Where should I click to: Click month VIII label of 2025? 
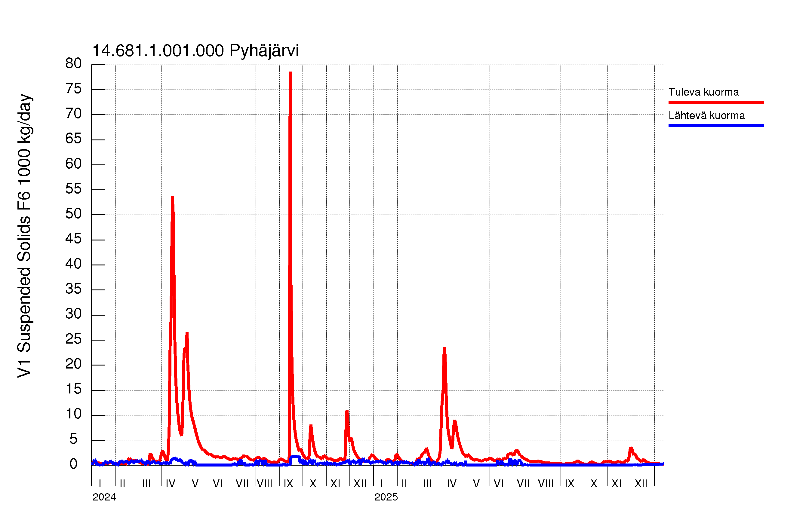point(546,484)
